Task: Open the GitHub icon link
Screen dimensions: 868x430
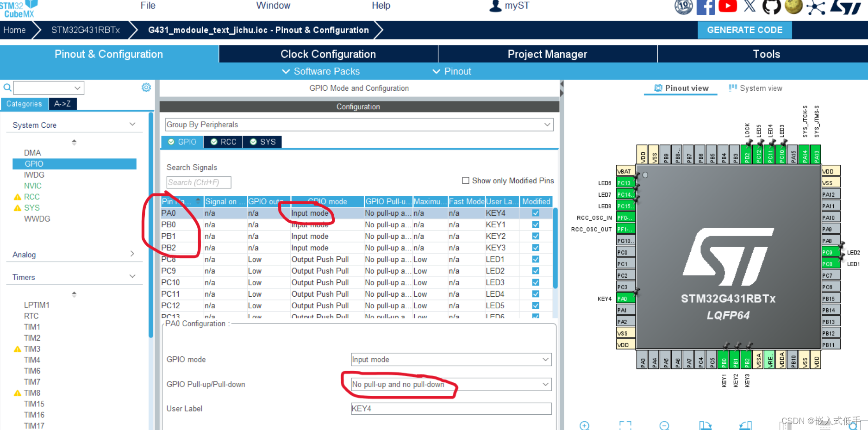Action: 771,6
